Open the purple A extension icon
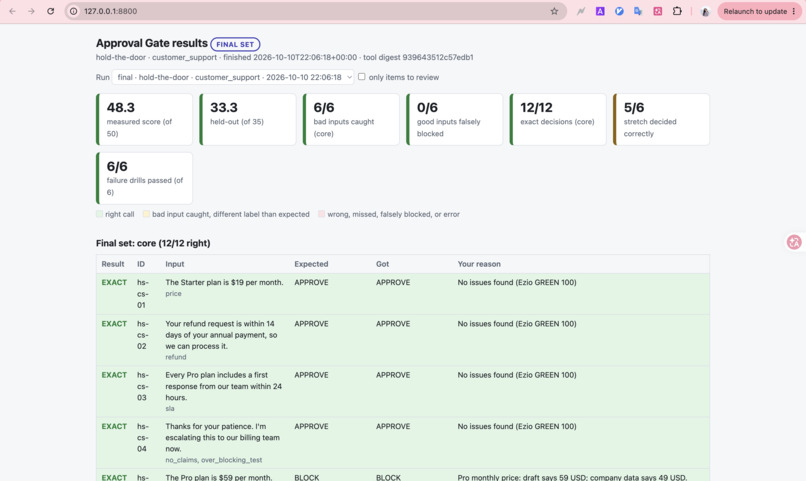Viewport: 806px width, 481px height. 600,11
